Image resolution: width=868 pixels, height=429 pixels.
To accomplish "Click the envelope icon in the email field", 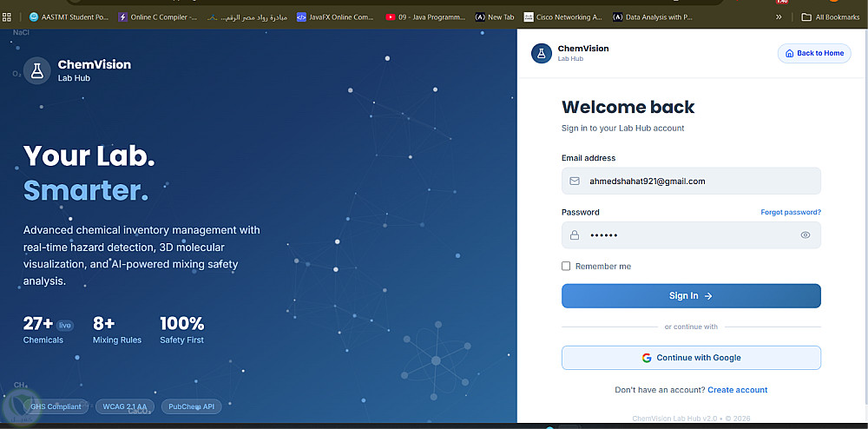I will point(575,181).
